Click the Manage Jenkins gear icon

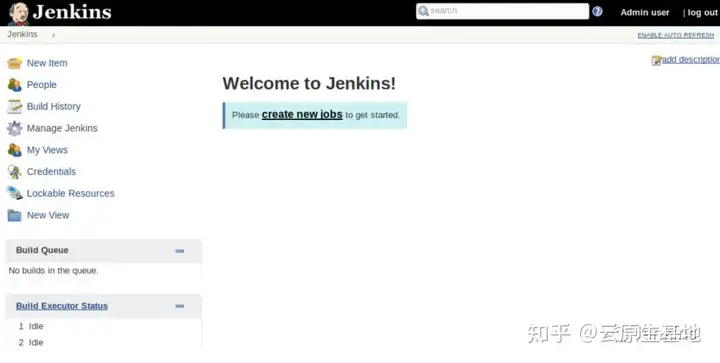14,128
